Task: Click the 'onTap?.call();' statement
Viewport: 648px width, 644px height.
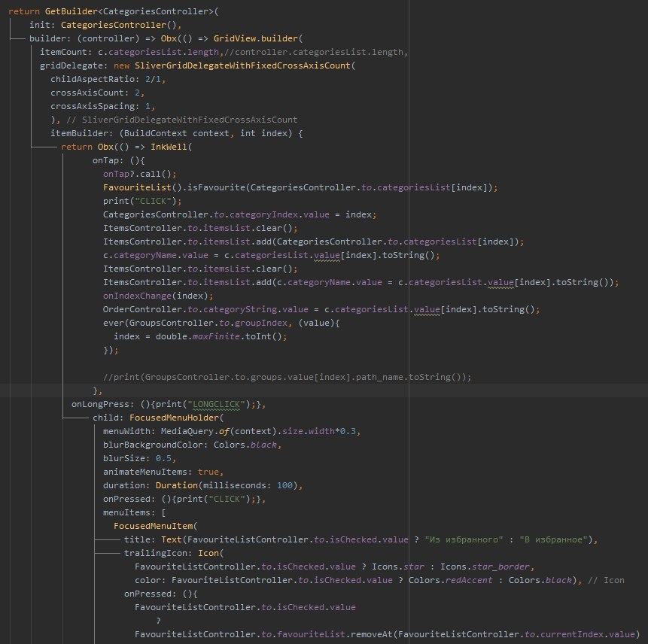Action: pos(140,174)
